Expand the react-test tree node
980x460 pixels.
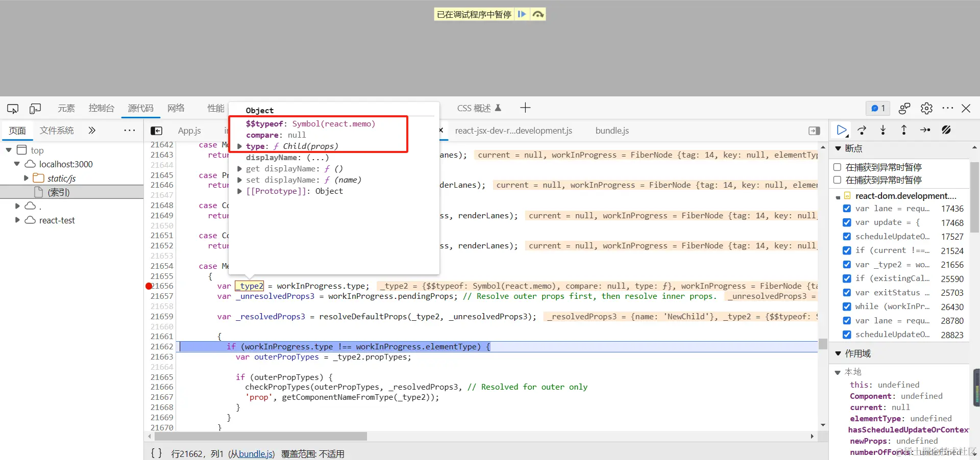[17, 220]
